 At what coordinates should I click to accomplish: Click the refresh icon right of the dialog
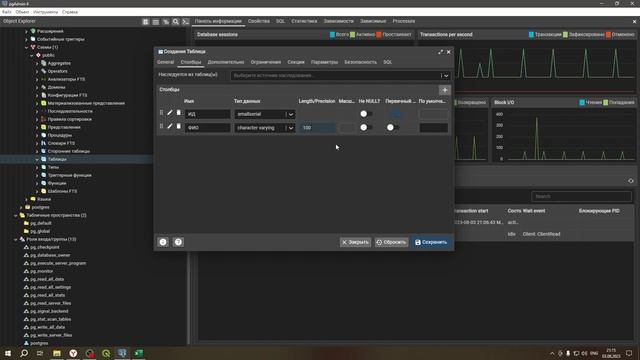[631, 181]
